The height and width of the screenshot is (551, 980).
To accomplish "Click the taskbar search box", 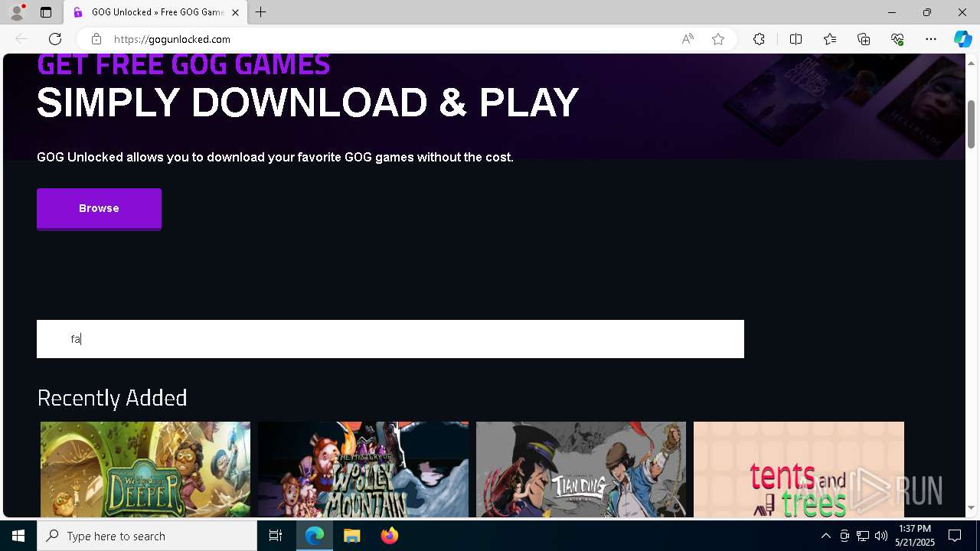I will coord(147,536).
